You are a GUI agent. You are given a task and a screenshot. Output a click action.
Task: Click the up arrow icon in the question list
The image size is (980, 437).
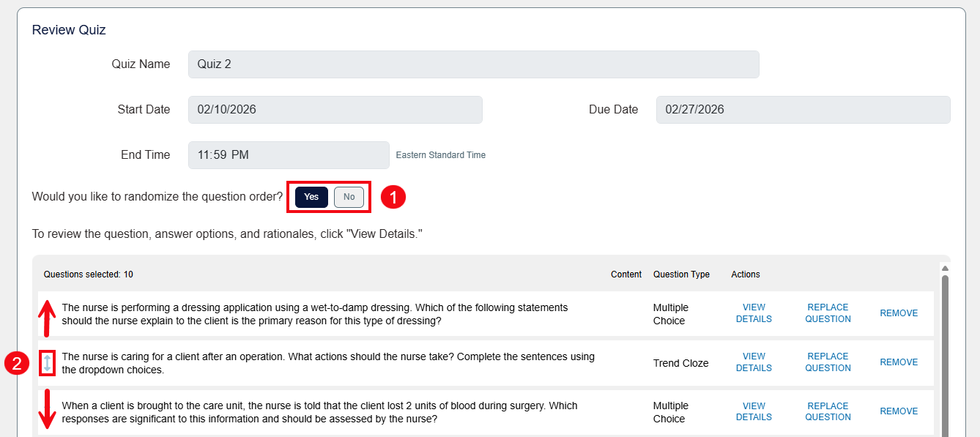(47, 313)
